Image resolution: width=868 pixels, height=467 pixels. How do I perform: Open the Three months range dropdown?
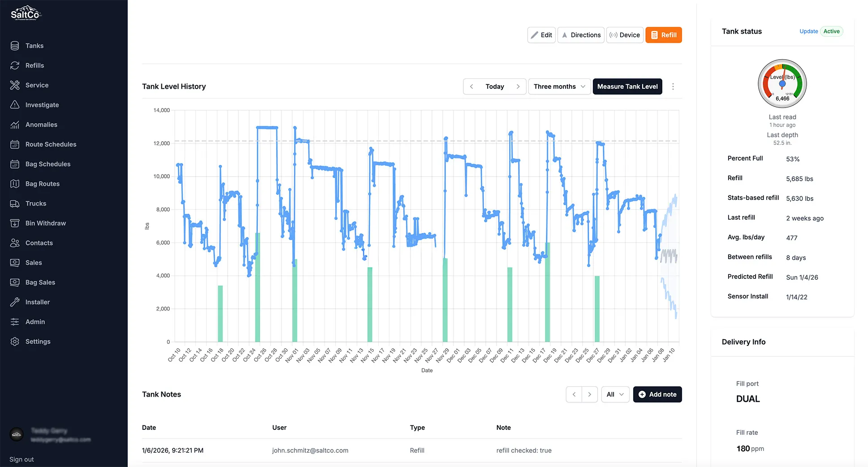pyautogui.click(x=559, y=86)
